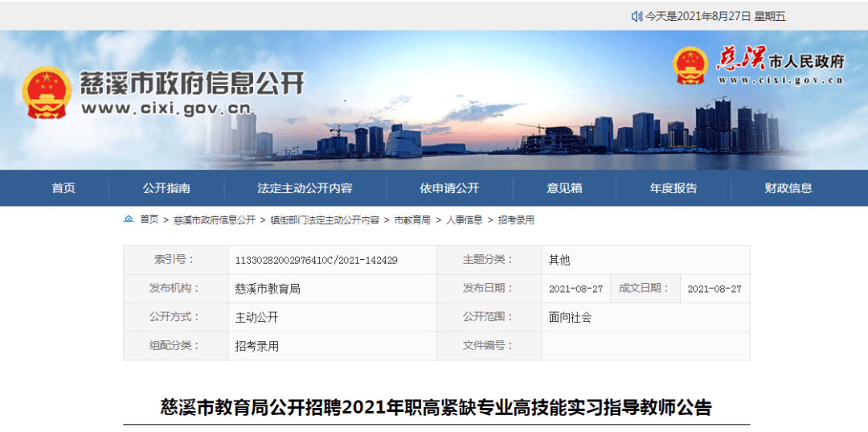Screen dimensions: 868x432
Task: Open the 意见箱 navigation item
Action: pos(565,188)
